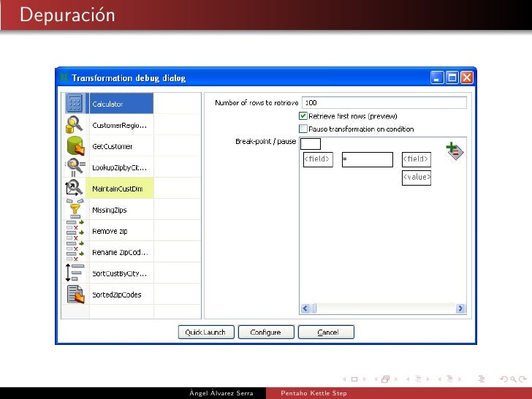Screen dimensions: 532x399
Task: Click the Àngel Àlvarez Serra footer link
Action: click(221, 393)
